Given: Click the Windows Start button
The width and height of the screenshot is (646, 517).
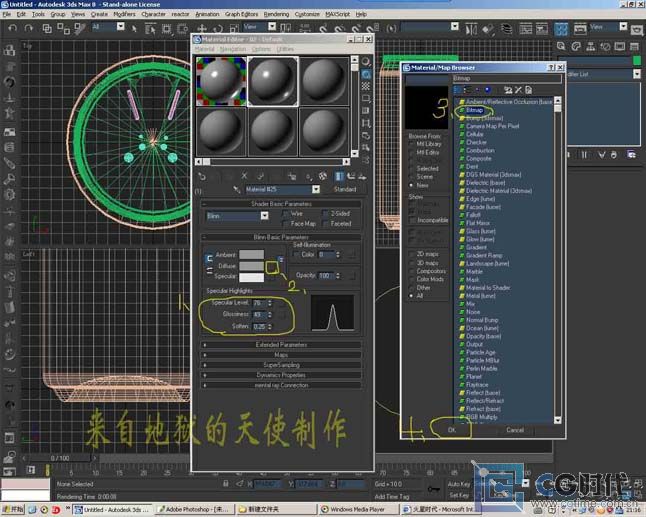Looking at the screenshot, I should [13, 510].
